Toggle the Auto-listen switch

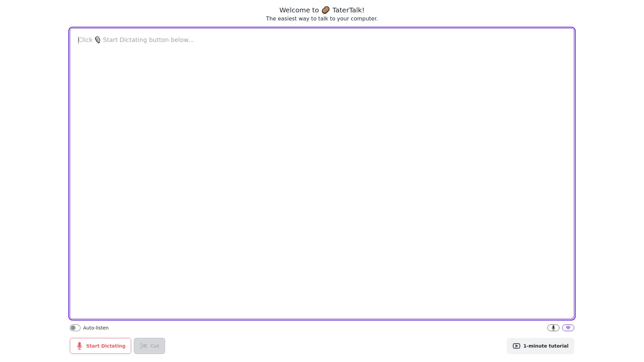click(75, 327)
